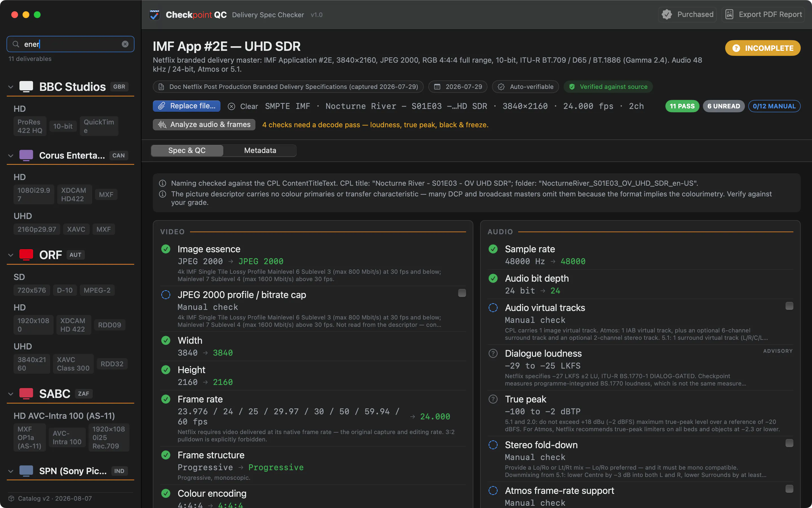This screenshot has height=508, width=812.
Task: Collapse the SABC group chevron
Action: coord(11,394)
